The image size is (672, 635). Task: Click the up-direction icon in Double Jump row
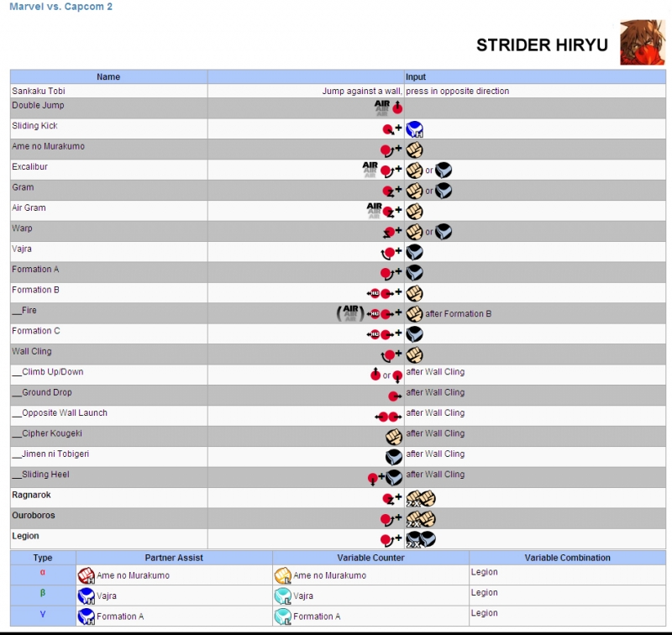coord(397,108)
